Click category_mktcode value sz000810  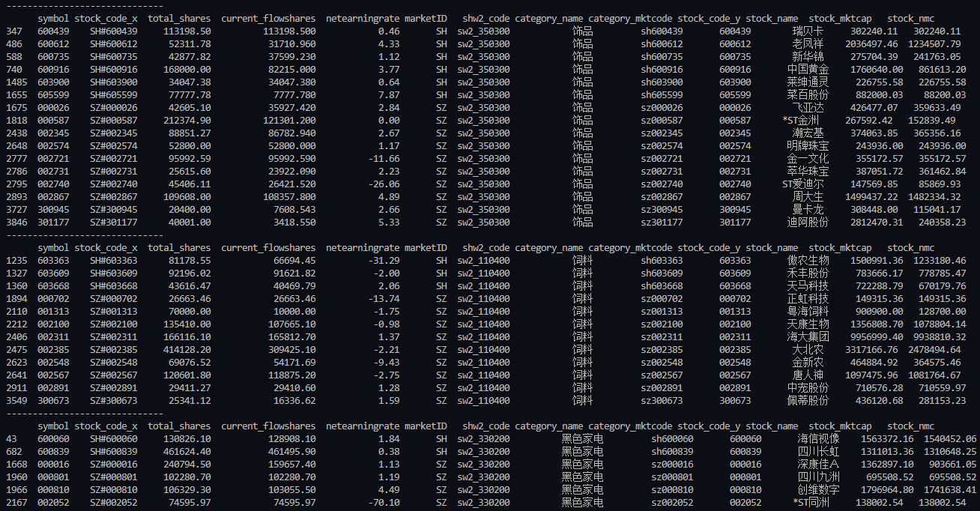tap(673, 490)
